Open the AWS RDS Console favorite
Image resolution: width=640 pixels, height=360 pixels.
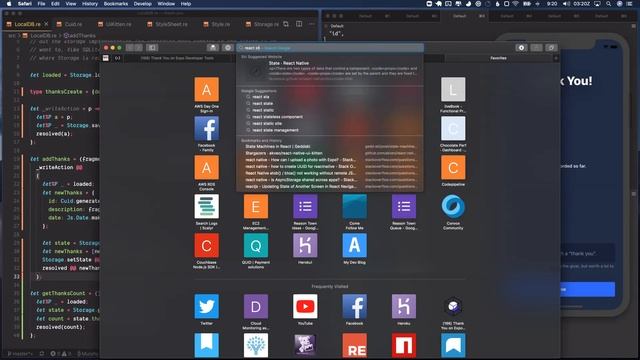207,167
